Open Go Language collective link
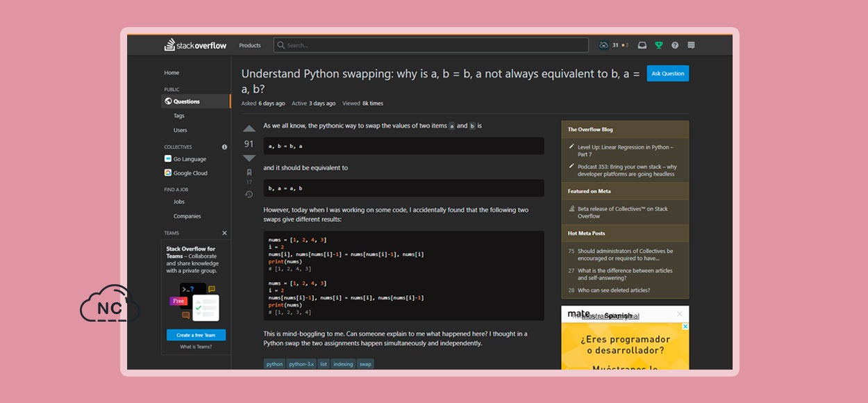Image resolution: width=868 pixels, height=403 pixels. point(190,159)
